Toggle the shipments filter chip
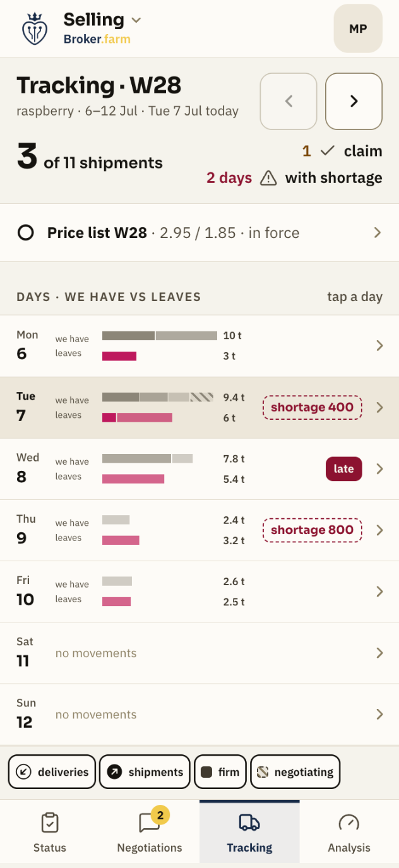This screenshot has height=868, width=399. click(145, 772)
